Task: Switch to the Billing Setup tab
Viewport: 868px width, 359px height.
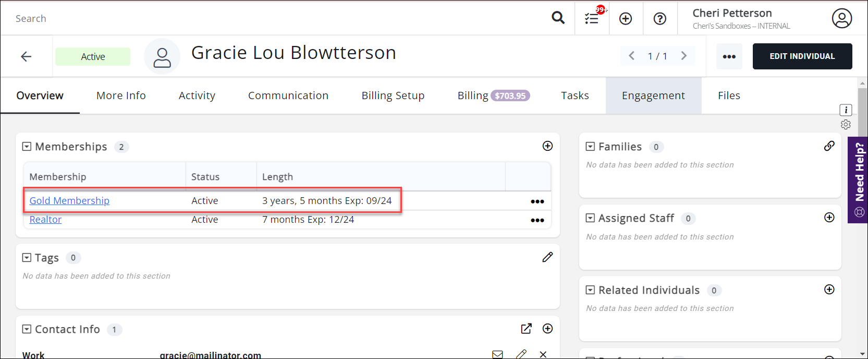Action: click(x=393, y=95)
